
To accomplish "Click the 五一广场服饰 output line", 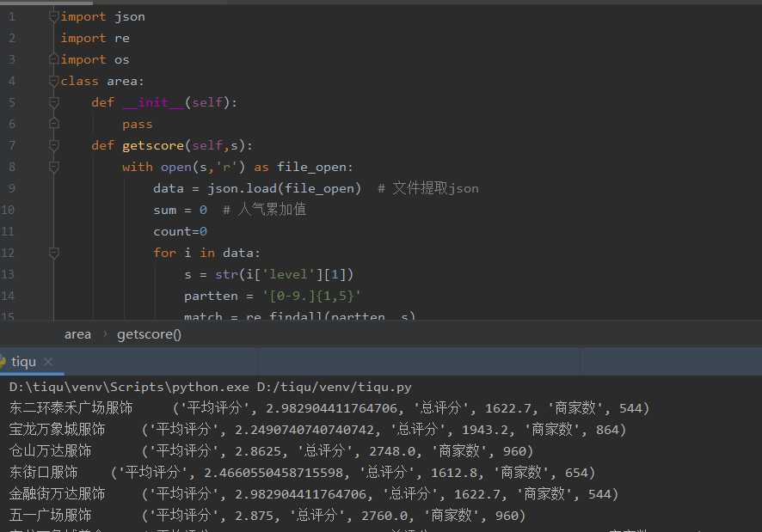I will point(267,515).
